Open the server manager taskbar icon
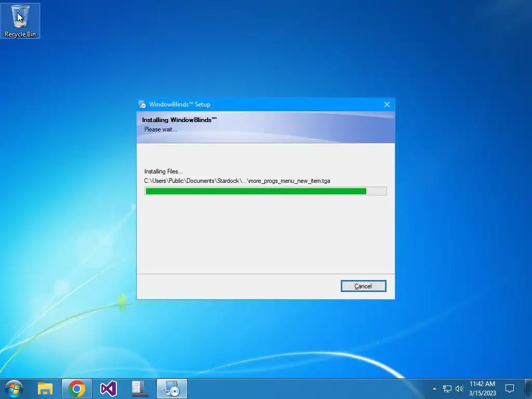Viewport: 532px width, 399px height. click(140, 389)
